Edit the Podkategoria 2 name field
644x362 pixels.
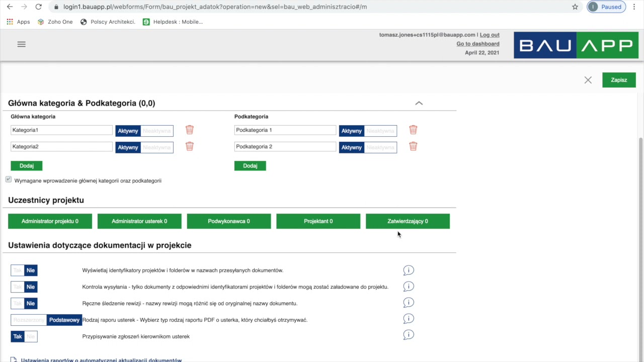(285, 147)
